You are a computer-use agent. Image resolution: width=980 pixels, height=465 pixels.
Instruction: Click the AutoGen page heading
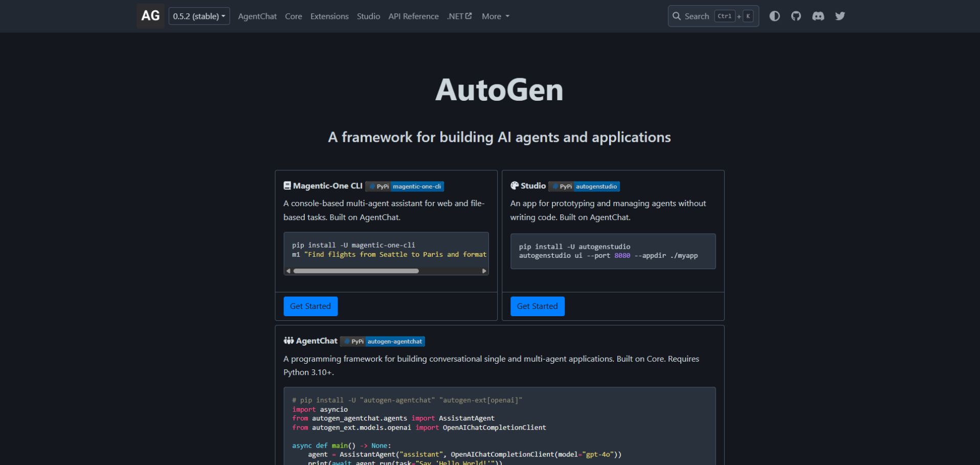[x=499, y=90]
